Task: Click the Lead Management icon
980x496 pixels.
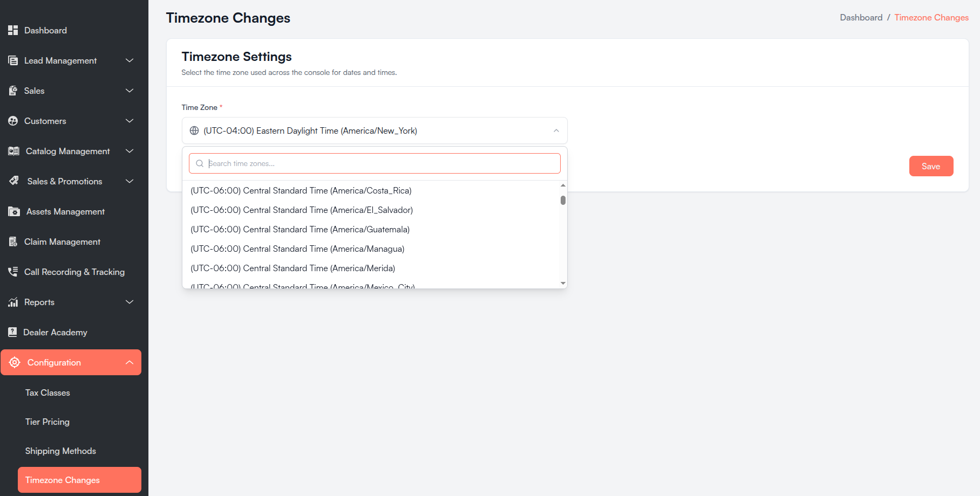Action: tap(13, 60)
